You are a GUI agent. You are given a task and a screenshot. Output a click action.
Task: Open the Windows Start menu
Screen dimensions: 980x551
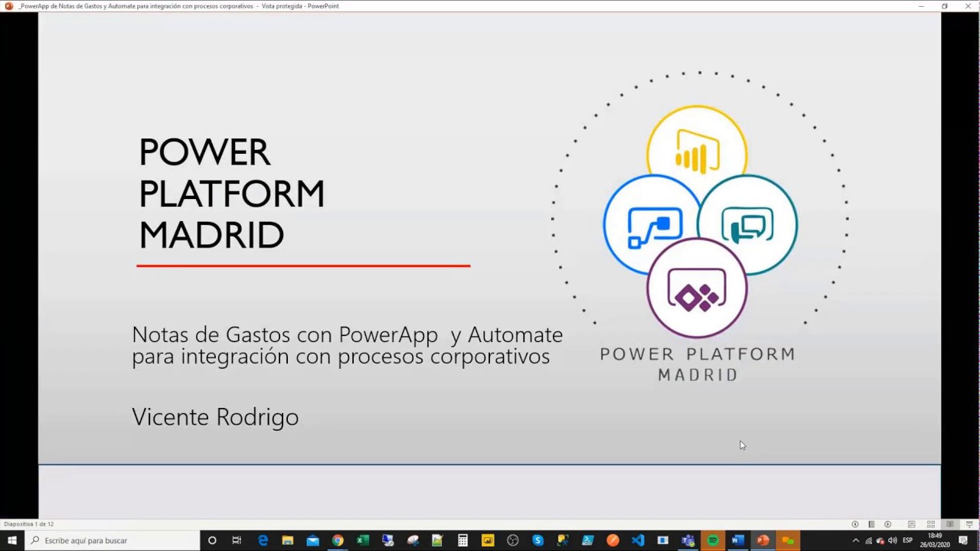(x=12, y=540)
